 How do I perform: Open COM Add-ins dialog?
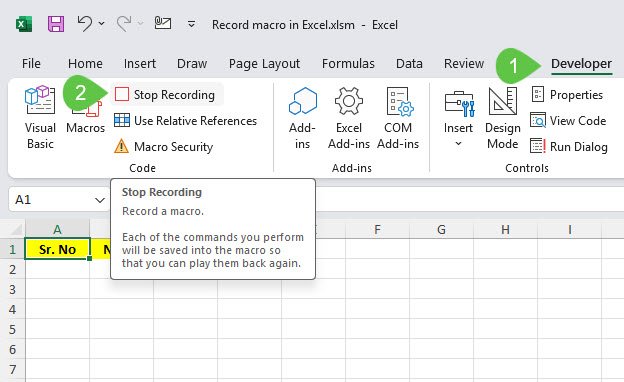[x=398, y=118]
